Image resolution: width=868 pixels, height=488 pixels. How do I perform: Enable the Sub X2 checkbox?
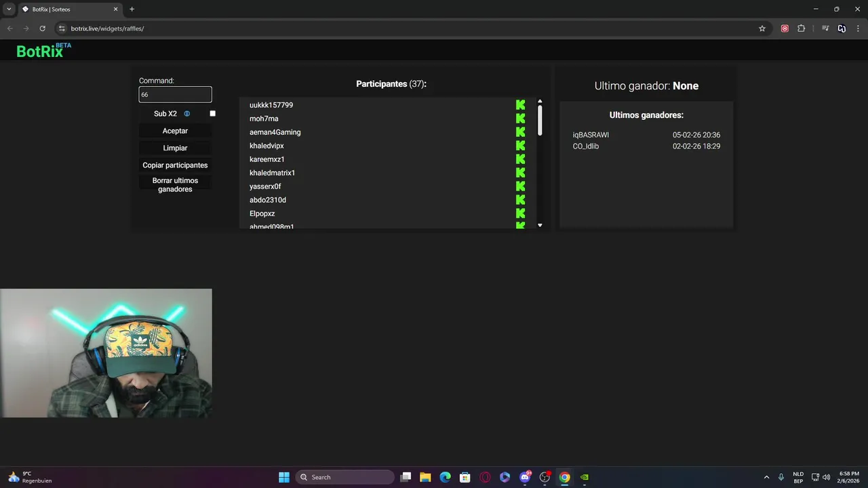point(212,114)
